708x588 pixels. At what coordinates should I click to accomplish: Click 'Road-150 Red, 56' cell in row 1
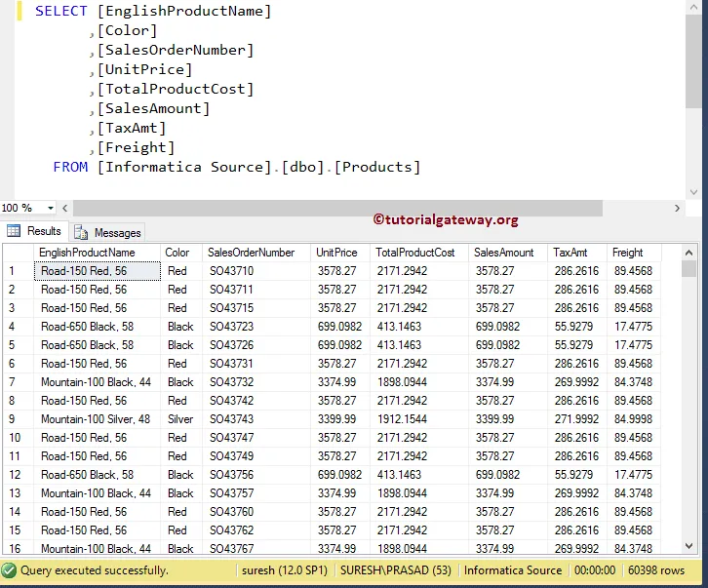[x=97, y=271]
